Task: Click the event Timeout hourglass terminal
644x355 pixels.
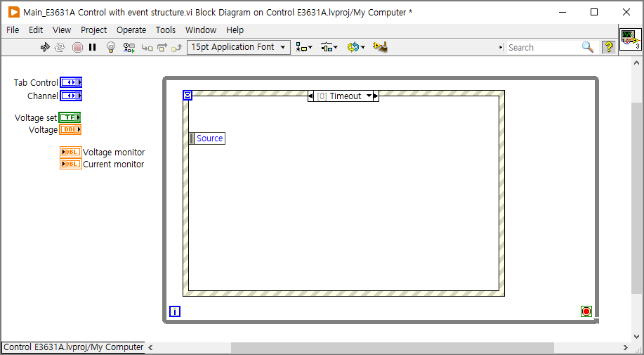Action: pyautogui.click(x=188, y=96)
